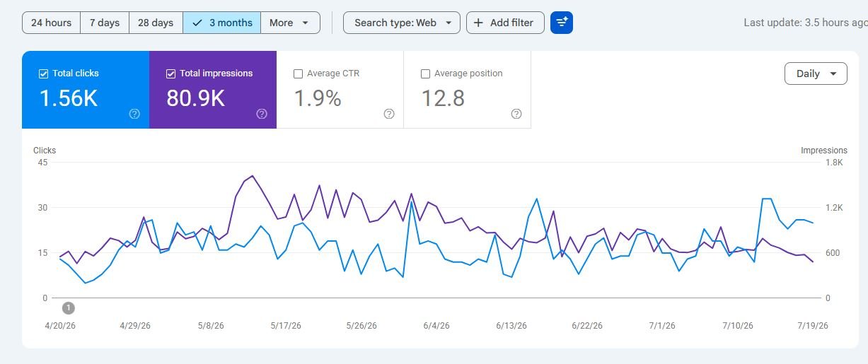Click the 7/10/26 x-axis date label
Screen dimensions: 868x364
(738, 326)
